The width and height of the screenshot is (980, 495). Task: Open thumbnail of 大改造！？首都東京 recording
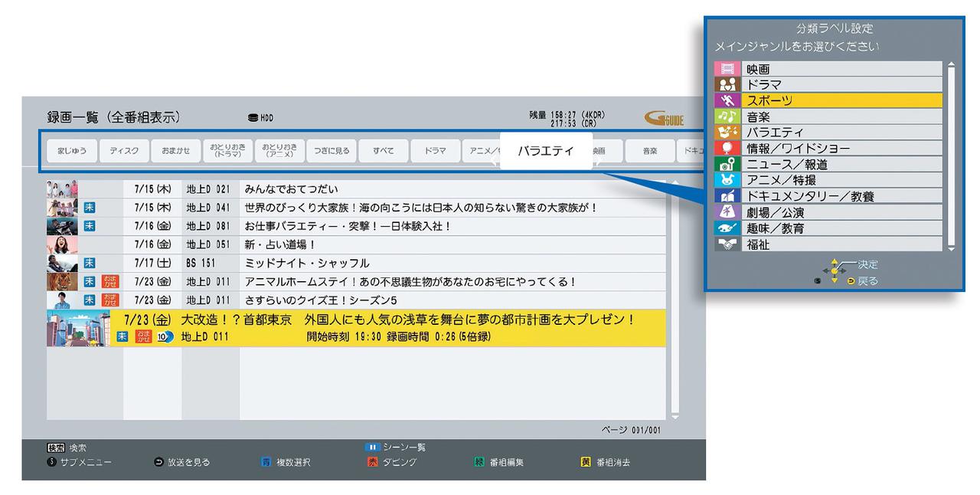[79, 329]
